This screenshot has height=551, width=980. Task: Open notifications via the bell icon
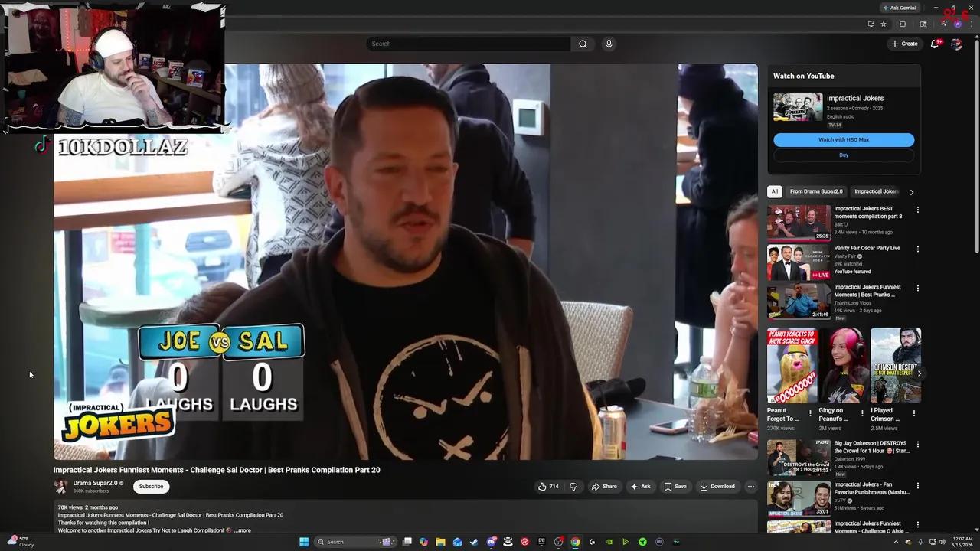click(x=934, y=44)
